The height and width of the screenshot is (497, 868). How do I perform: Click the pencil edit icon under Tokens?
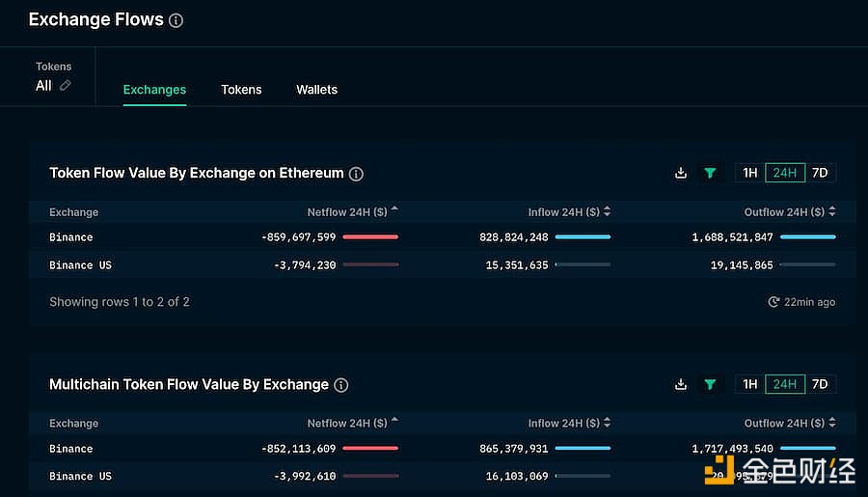click(x=66, y=86)
